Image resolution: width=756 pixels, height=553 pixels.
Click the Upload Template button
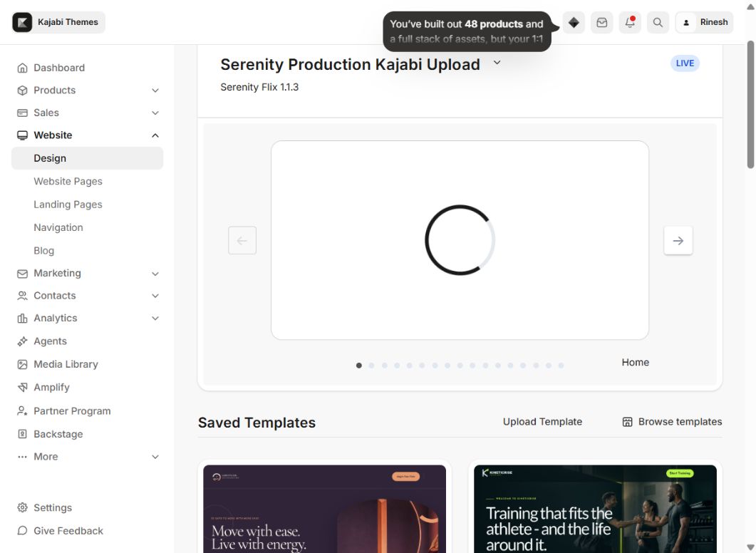click(x=542, y=422)
